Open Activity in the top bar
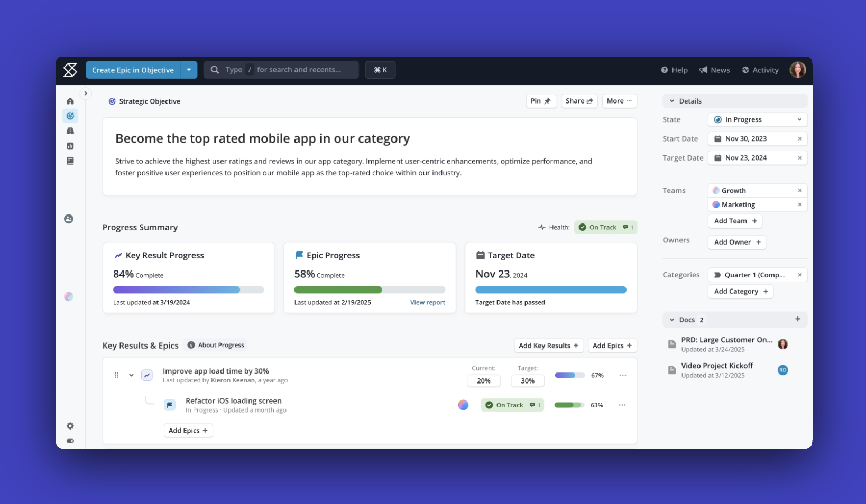 pos(760,70)
